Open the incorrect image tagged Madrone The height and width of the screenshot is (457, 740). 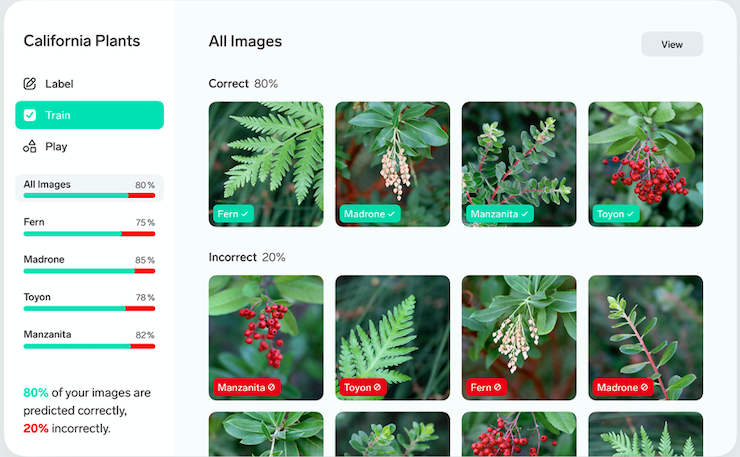pyautogui.click(x=646, y=338)
